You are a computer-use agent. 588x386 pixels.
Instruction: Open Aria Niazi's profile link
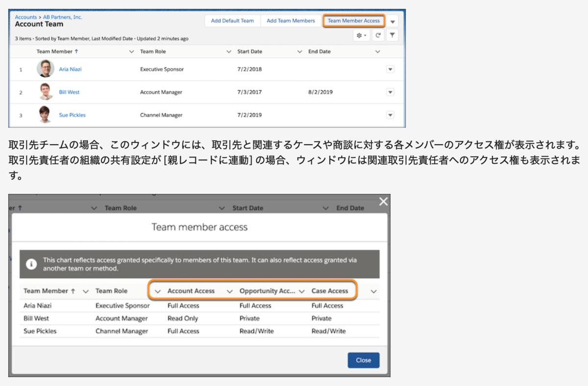click(71, 69)
